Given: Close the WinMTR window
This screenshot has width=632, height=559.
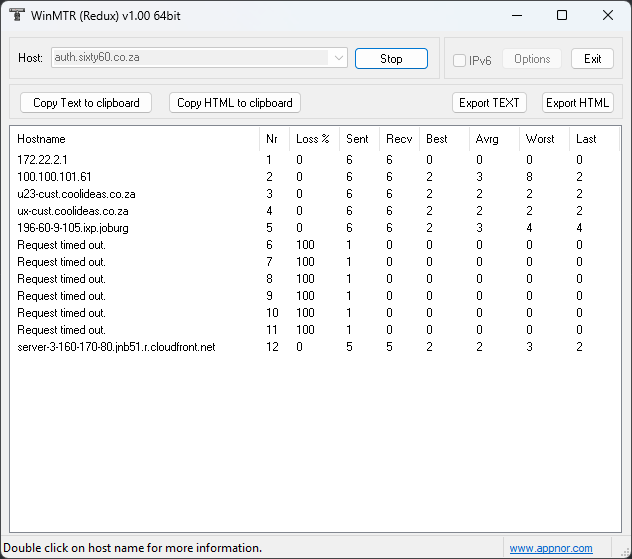Looking at the screenshot, I should (x=608, y=15).
